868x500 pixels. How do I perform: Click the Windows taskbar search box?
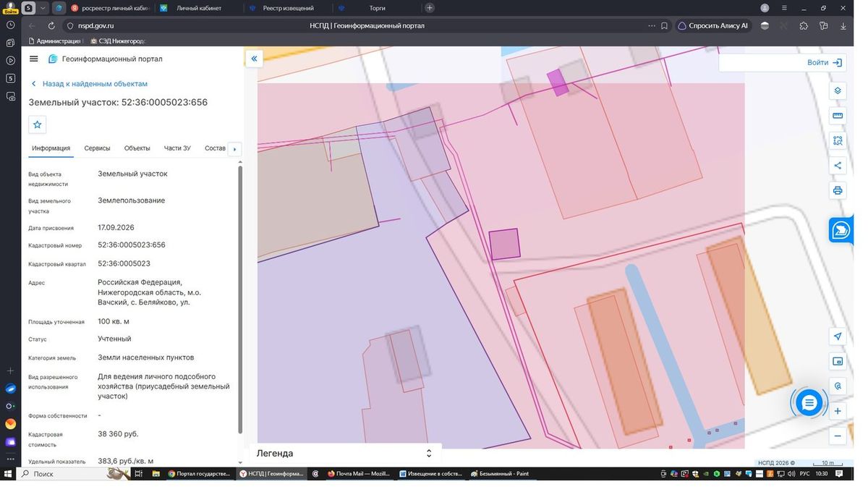[61, 474]
